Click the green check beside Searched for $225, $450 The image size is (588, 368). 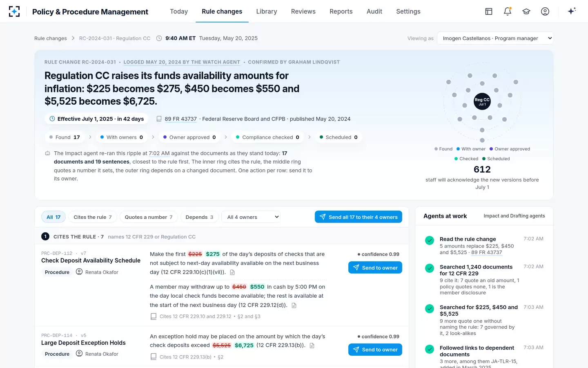coord(430,309)
